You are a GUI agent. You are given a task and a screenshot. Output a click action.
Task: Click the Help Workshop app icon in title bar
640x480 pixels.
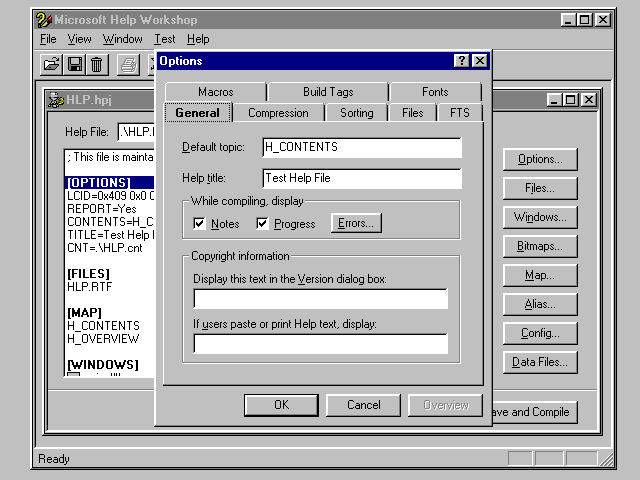(43, 19)
